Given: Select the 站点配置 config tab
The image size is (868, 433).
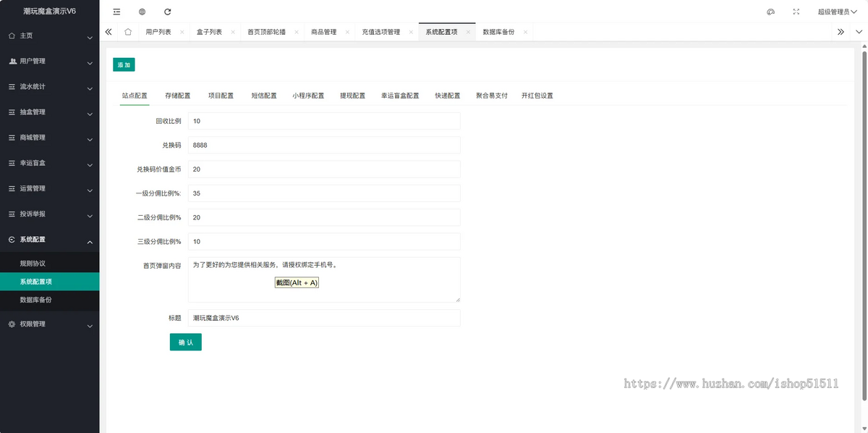Looking at the screenshot, I should (135, 96).
